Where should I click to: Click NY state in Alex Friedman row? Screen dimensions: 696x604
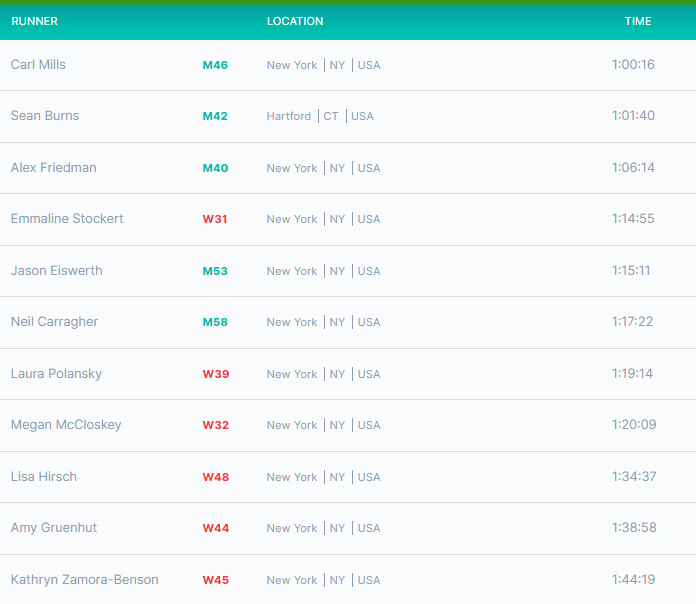[x=337, y=168]
